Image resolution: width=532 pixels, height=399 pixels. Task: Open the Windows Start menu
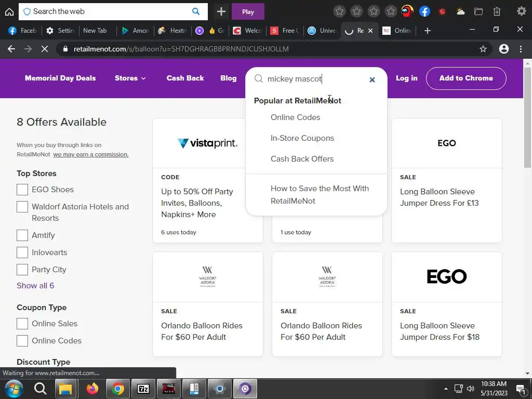pos(14,389)
